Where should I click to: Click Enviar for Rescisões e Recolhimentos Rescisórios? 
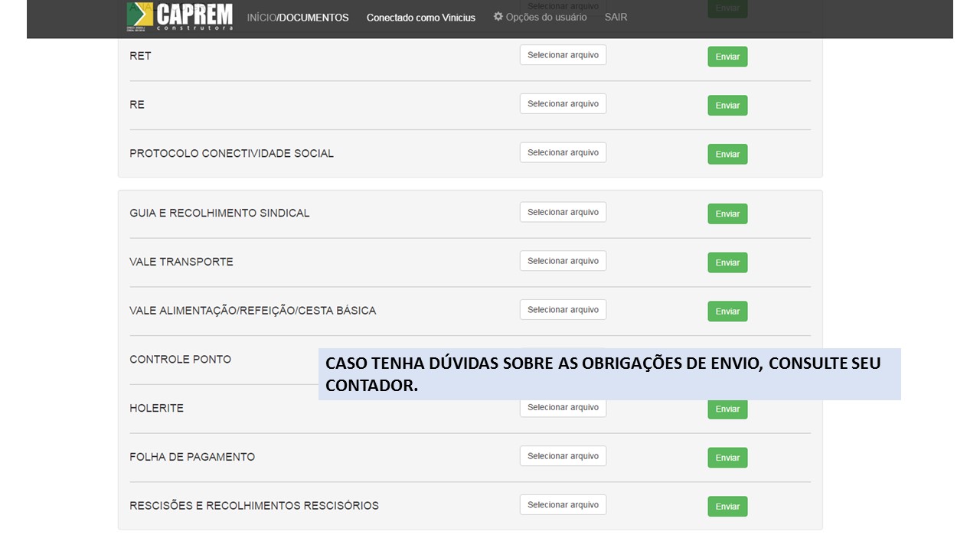click(727, 507)
